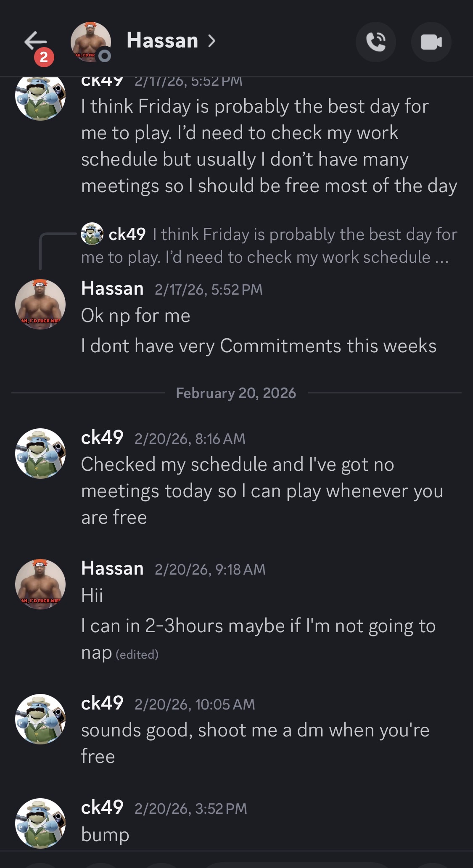This screenshot has width=473, height=868.
Task: Tap Hassan username on 9:18 AM message
Action: coord(112,568)
